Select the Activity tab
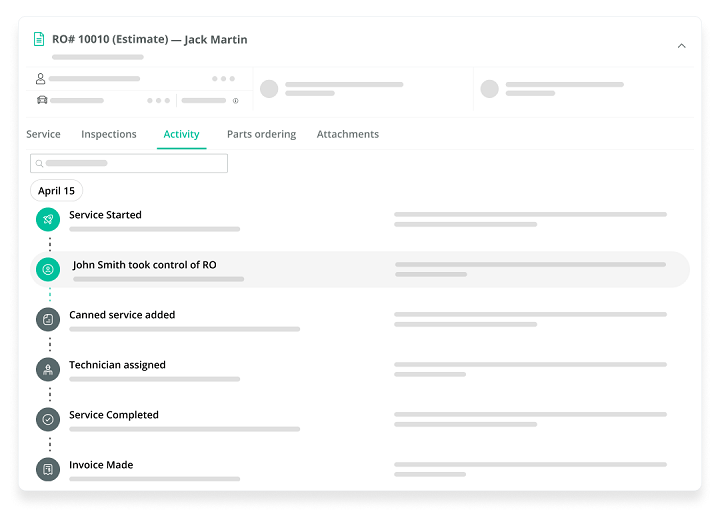The height and width of the screenshot is (516, 720). (x=181, y=134)
